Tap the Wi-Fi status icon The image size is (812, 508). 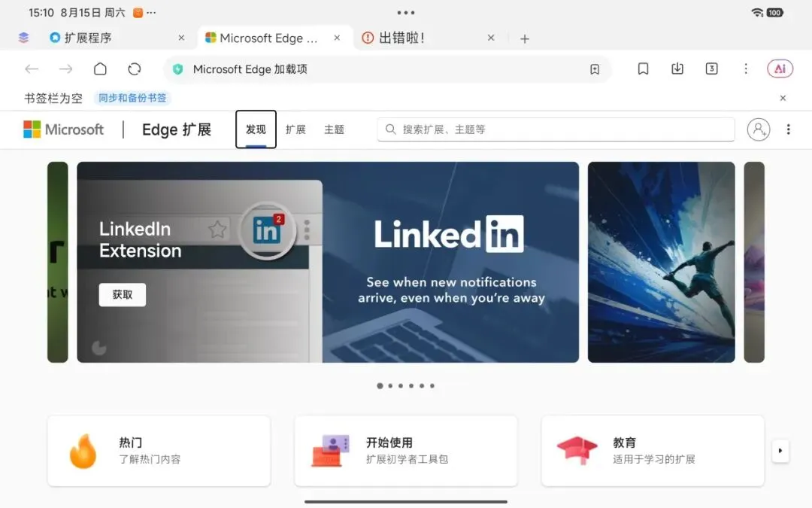pyautogui.click(x=757, y=13)
